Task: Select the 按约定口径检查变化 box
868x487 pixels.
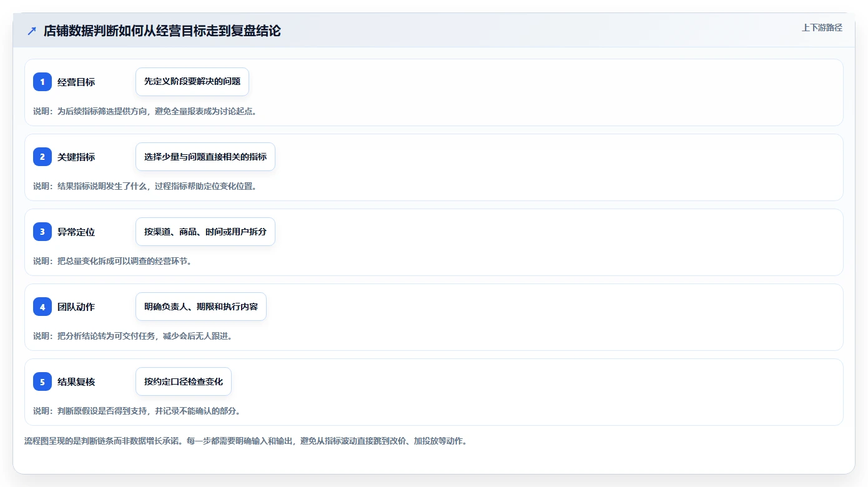Action: pos(184,381)
